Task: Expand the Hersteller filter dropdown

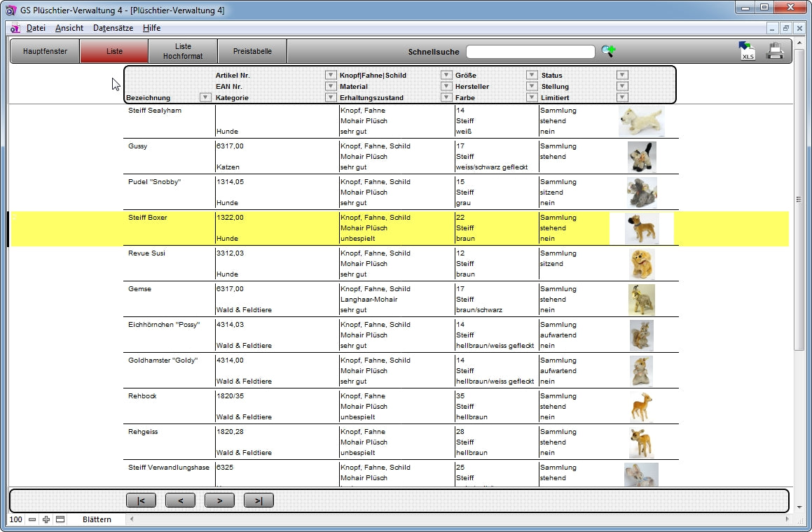Action: (532, 87)
